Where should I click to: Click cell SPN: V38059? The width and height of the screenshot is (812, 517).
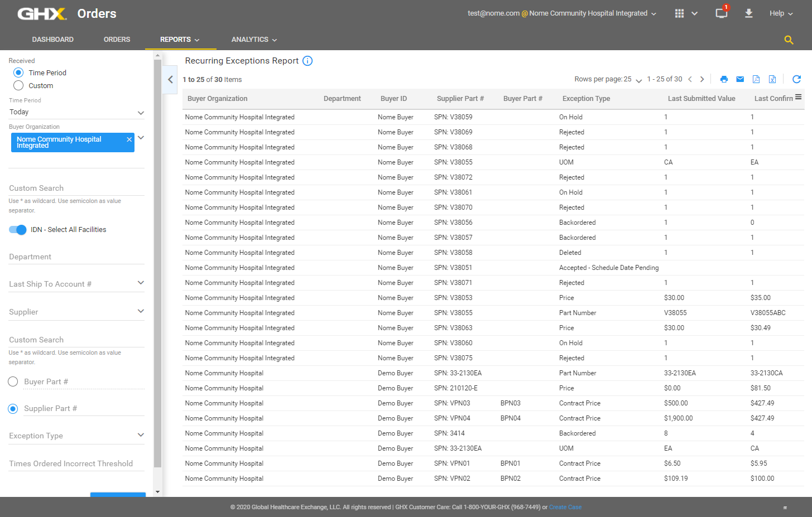click(x=453, y=117)
